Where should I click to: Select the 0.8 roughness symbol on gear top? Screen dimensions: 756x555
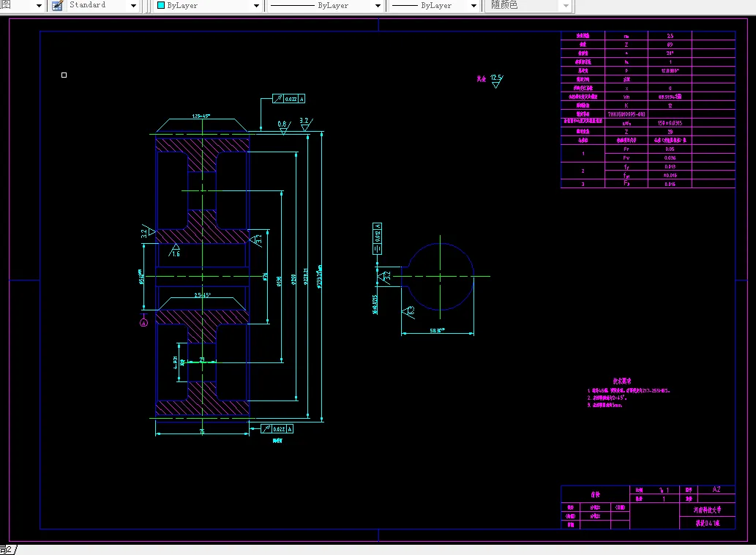click(284, 127)
